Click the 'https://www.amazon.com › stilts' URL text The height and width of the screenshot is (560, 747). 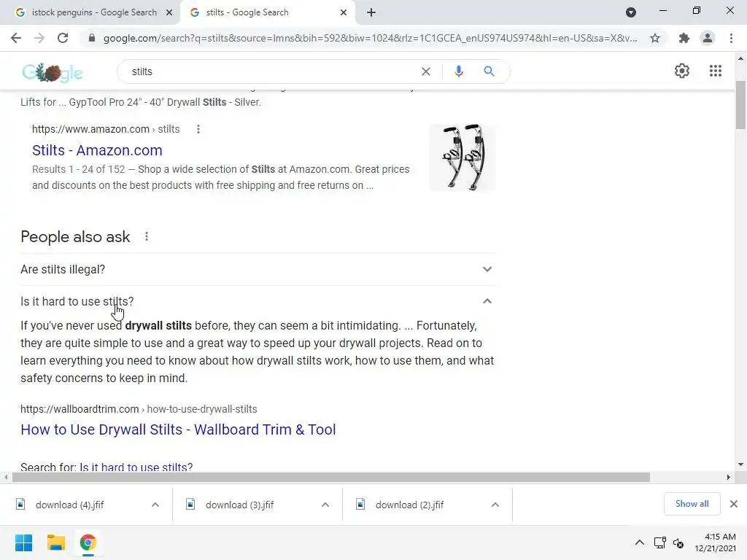(x=106, y=129)
